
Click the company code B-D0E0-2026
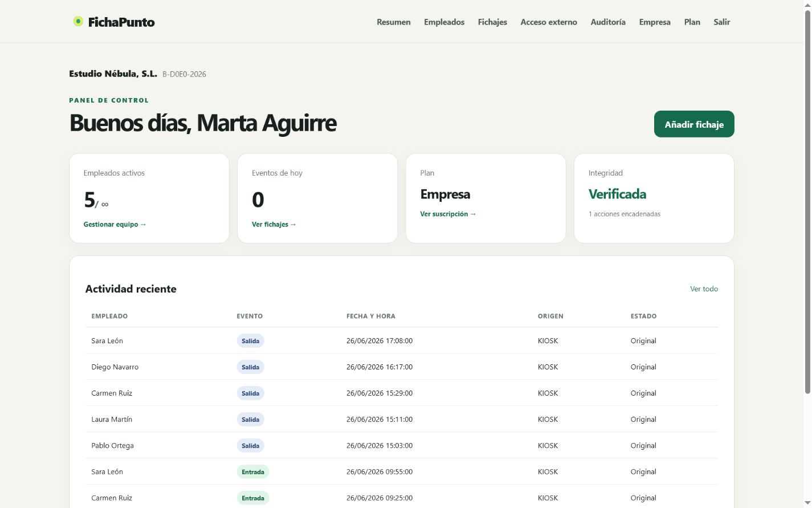click(184, 74)
